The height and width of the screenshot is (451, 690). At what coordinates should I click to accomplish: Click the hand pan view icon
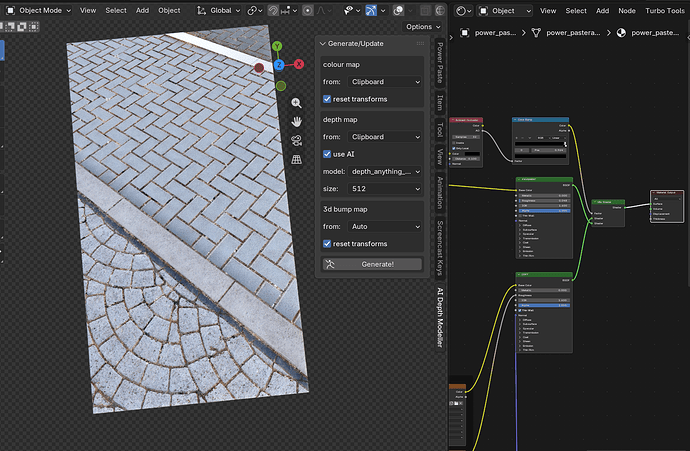click(x=296, y=122)
